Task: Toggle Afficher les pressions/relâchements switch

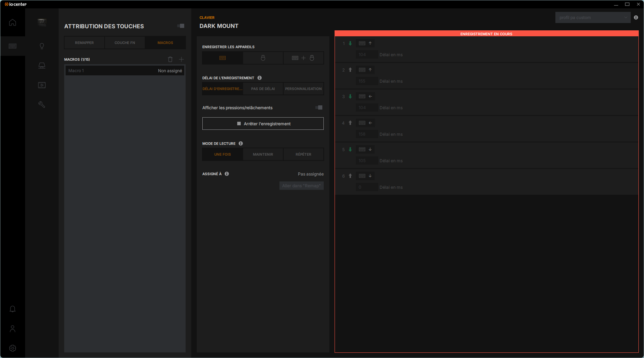Action: [x=319, y=107]
